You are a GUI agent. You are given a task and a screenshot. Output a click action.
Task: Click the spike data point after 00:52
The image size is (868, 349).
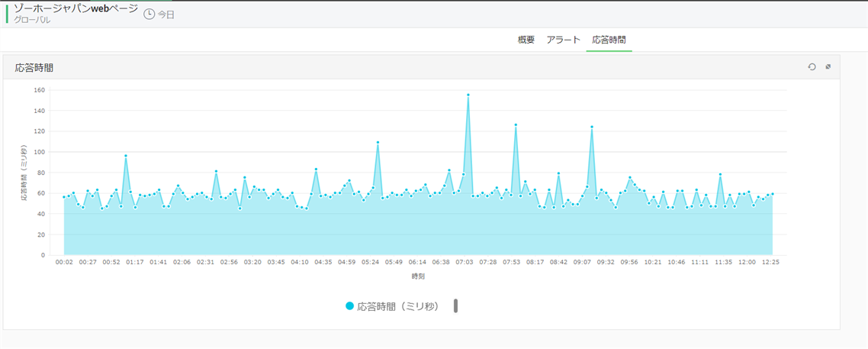point(126,156)
